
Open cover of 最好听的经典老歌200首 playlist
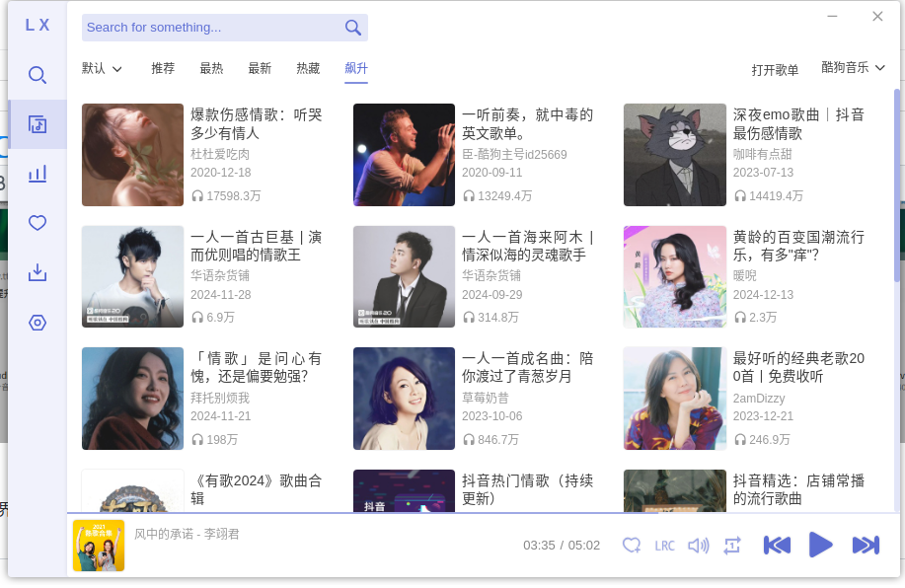[x=675, y=399]
